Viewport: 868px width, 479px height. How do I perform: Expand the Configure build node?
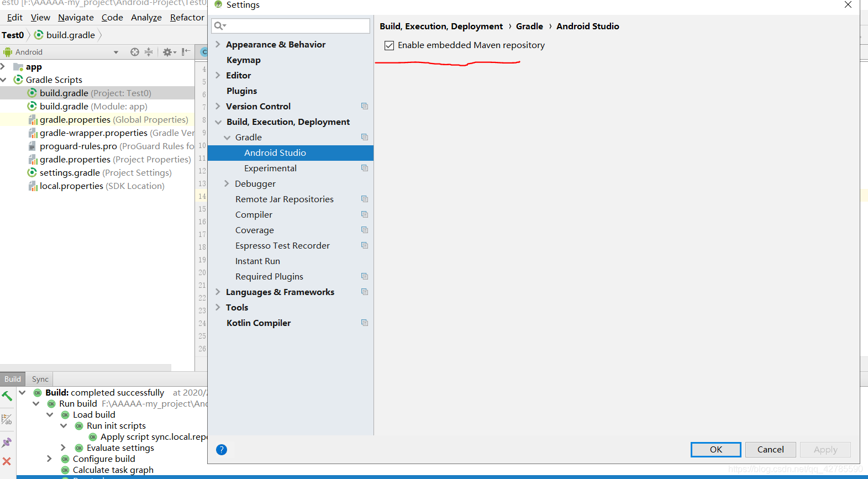click(50, 459)
